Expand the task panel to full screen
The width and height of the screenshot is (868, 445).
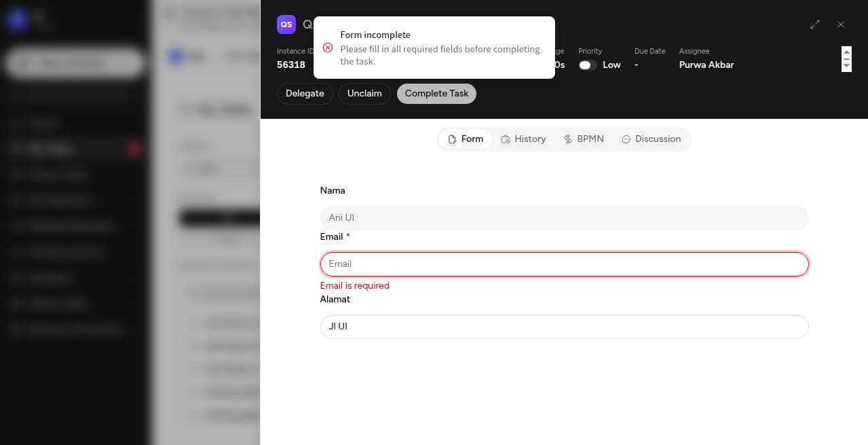(x=815, y=24)
